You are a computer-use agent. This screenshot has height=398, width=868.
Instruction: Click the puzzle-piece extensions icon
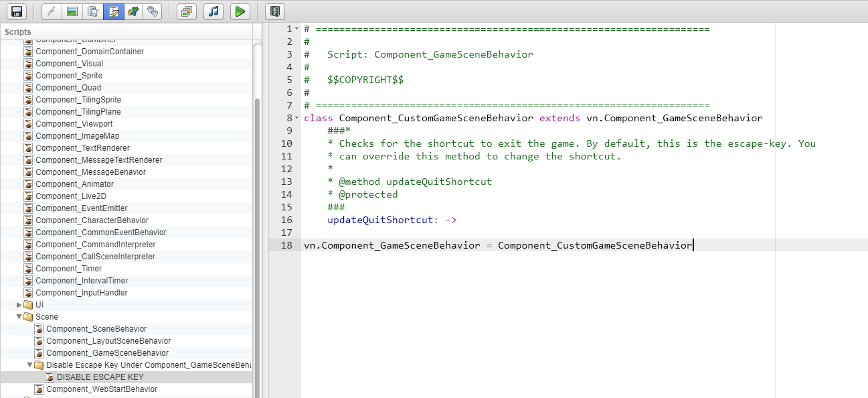click(x=134, y=11)
